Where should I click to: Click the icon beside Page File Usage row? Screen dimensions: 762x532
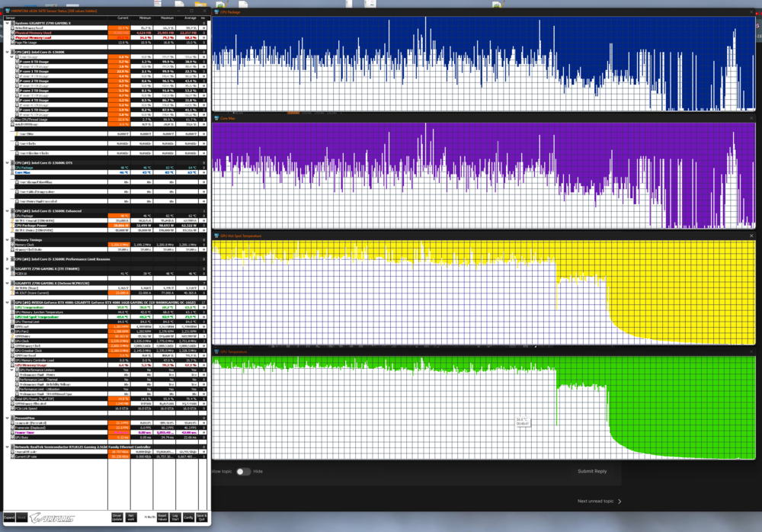13,43
